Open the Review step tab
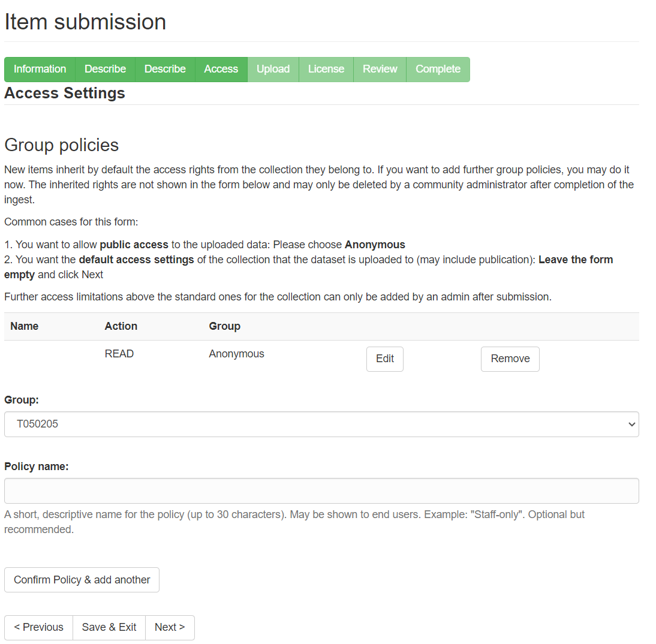Screen dimensions: 656x644 (380, 70)
